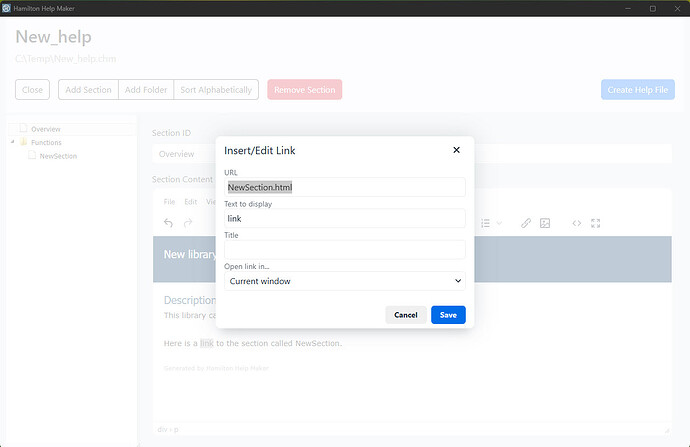Click the URL input field
690x447 pixels.
(345, 187)
